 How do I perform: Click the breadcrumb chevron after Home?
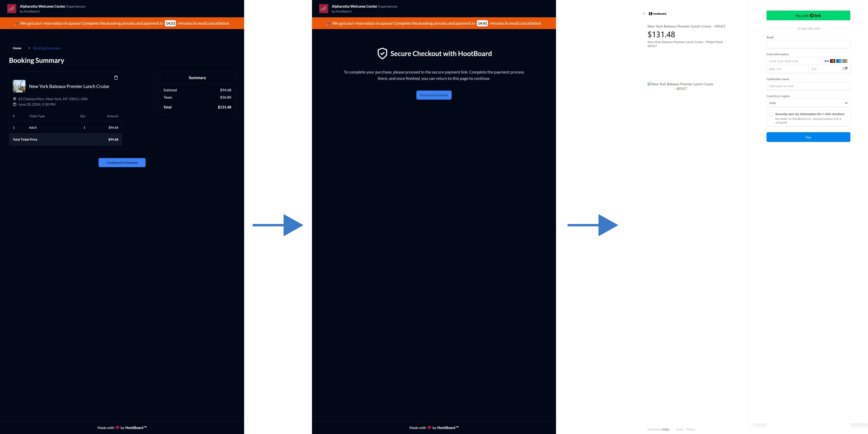tap(29, 48)
